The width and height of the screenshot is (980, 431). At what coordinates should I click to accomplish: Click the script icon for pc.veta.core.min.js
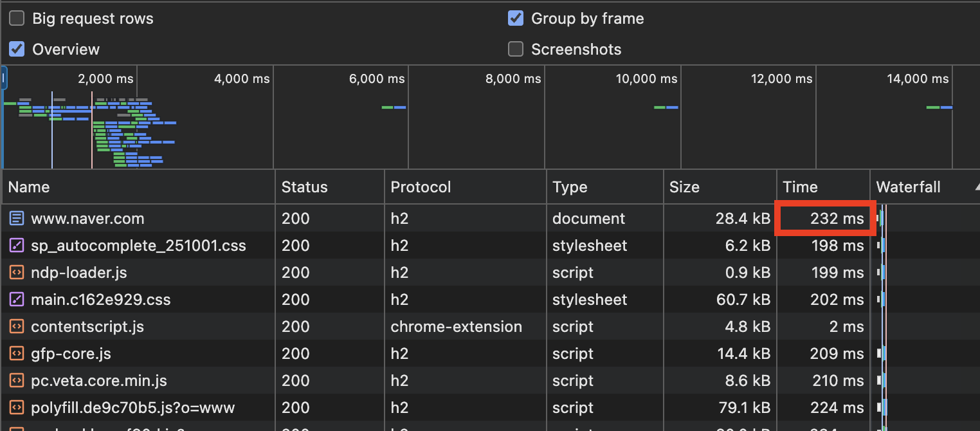point(16,381)
